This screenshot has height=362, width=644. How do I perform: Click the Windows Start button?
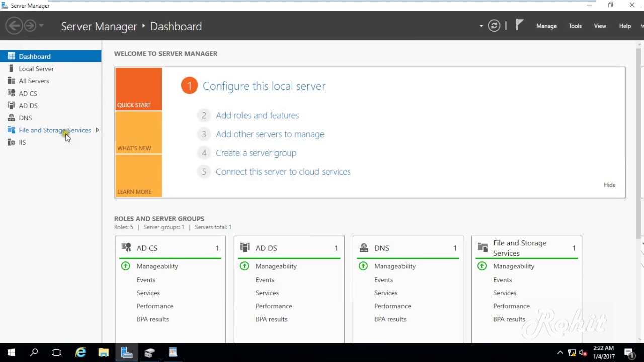pyautogui.click(x=11, y=352)
